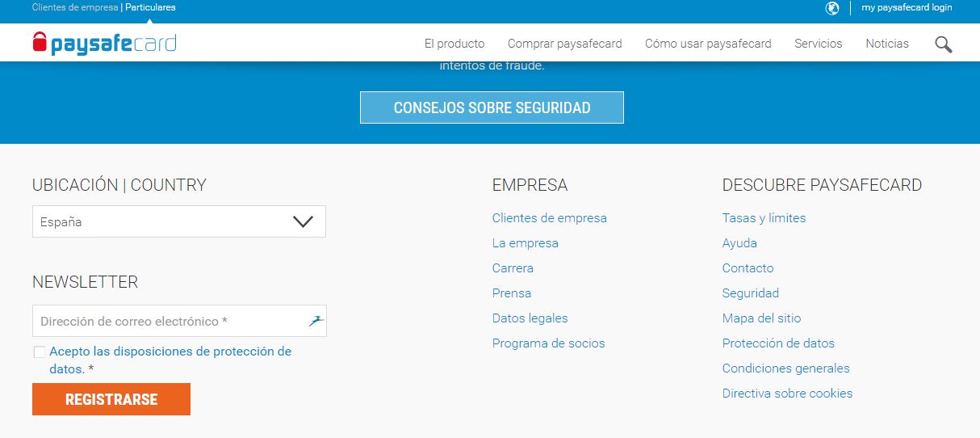Viewport: 980px width, 438px height.
Task: Open Comprar paysafecard menu
Action: tap(565, 44)
